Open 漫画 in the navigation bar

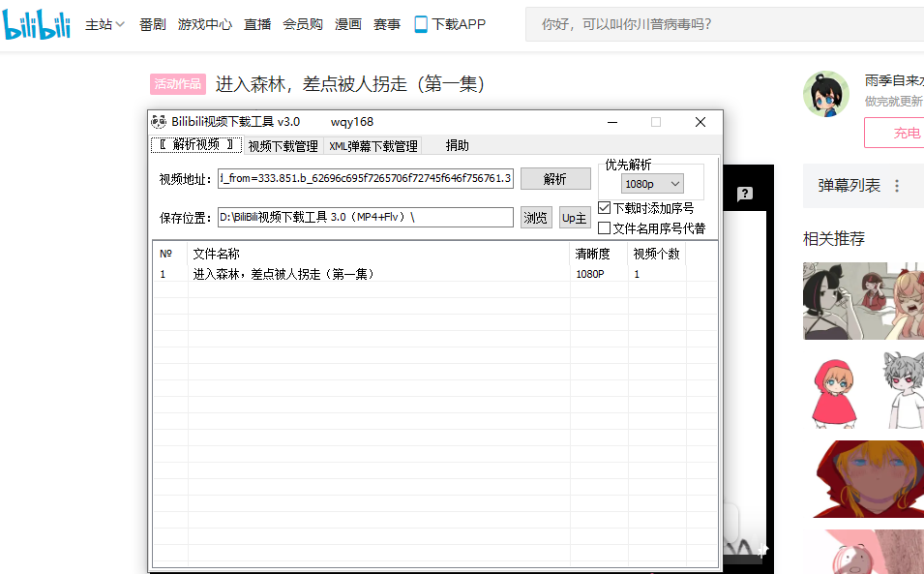[348, 24]
